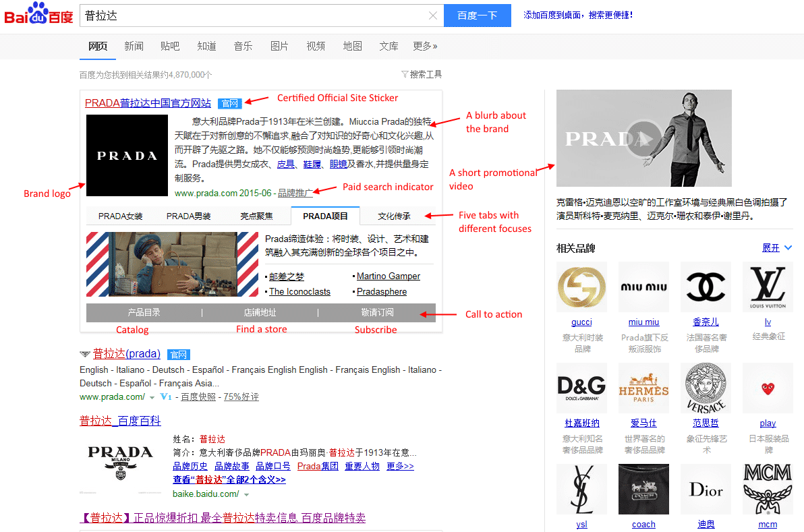The image size is (804, 532).
Task: Click the Gucci brand logo
Action: (x=581, y=287)
